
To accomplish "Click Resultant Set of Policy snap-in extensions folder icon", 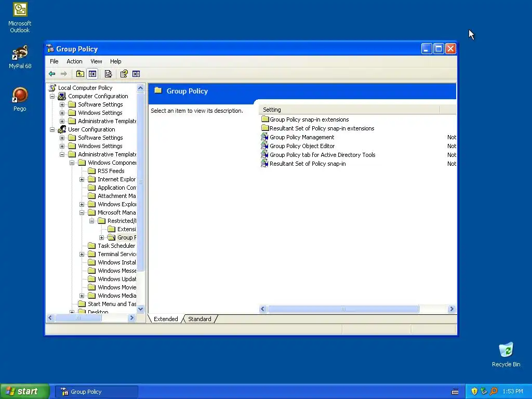I will pos(265,128).
